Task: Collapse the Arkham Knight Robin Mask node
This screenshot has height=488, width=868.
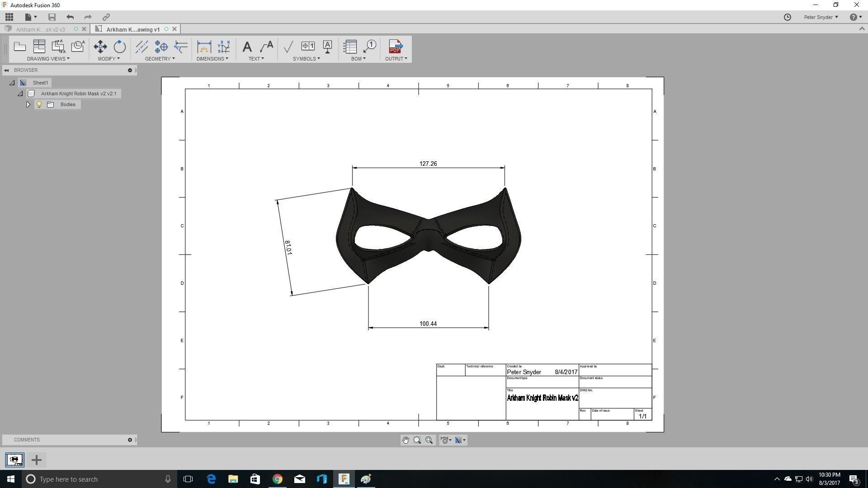Action: (20, 94)
